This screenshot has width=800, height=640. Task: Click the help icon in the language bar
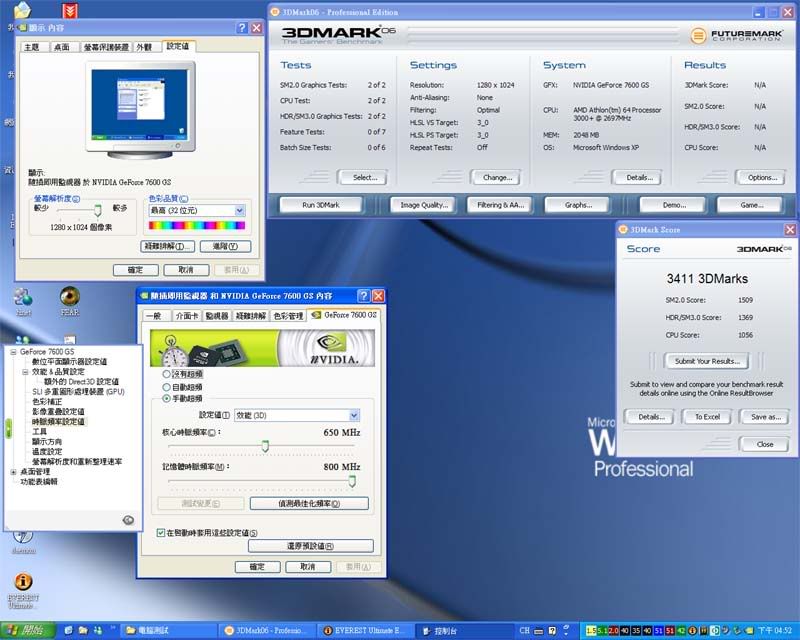click(552, 631)
